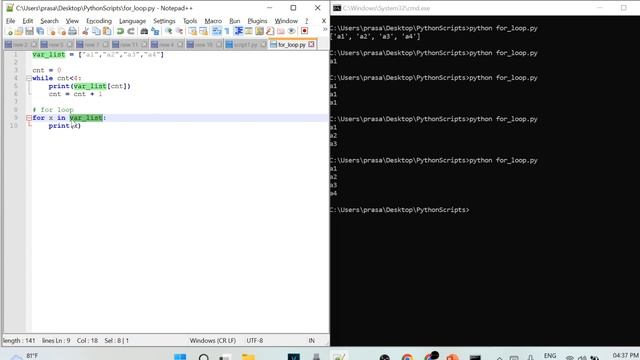Open the Plugins menu
The image size is (640, 360).
[x=257, y=21]
